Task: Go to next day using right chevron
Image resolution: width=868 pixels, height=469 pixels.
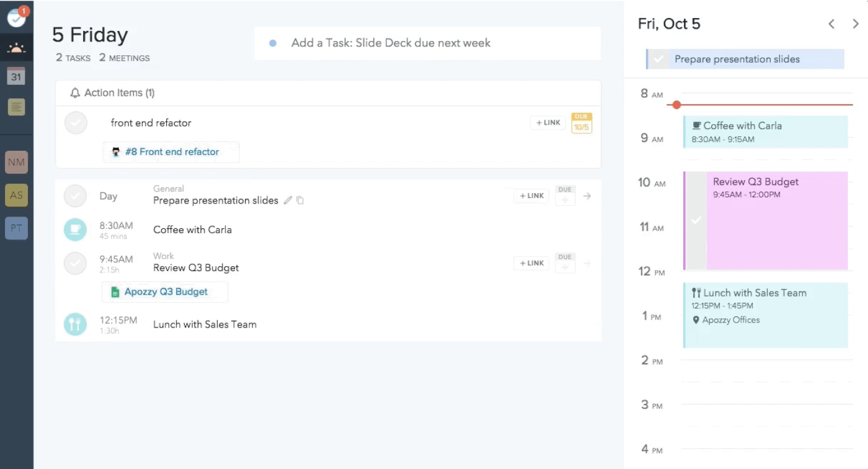Action: pos(856,24)
